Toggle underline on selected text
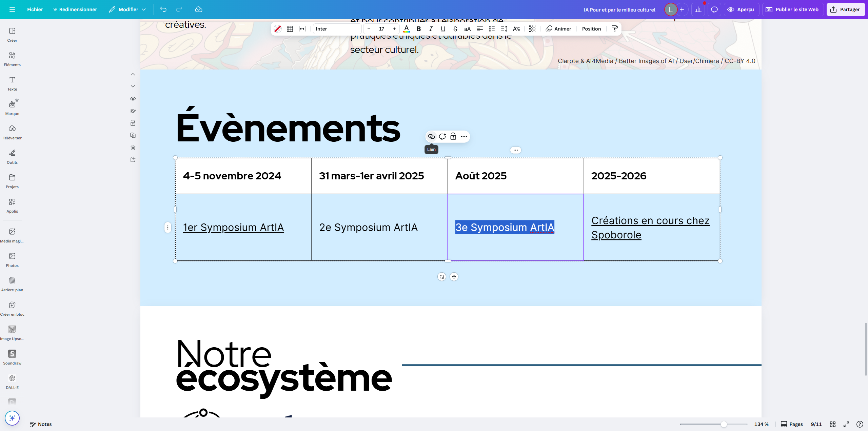868x431 pixels. [x=443, y=29]
